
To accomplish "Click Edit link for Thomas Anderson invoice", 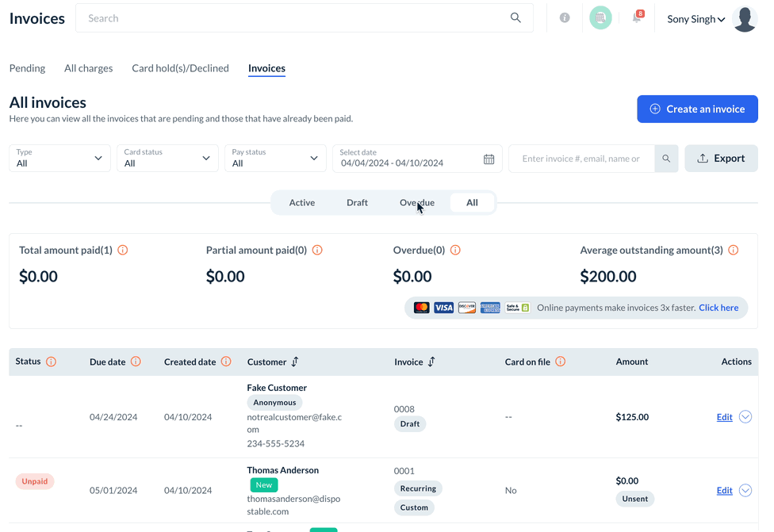I will 725,491.
